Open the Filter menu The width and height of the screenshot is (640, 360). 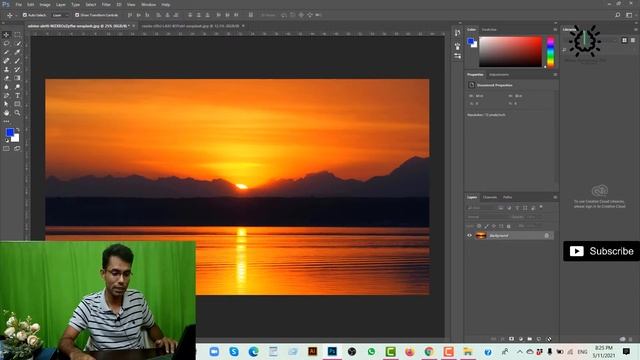pos(106,4)
